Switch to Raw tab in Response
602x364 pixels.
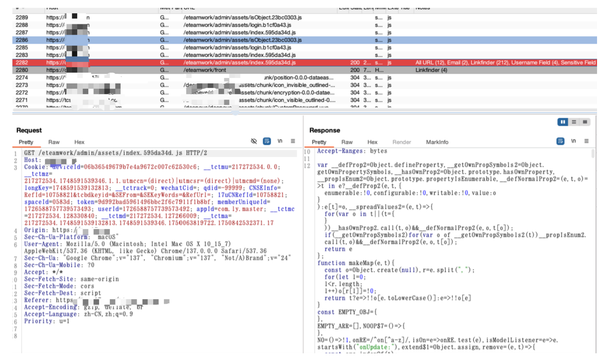(x=347, y=142)
